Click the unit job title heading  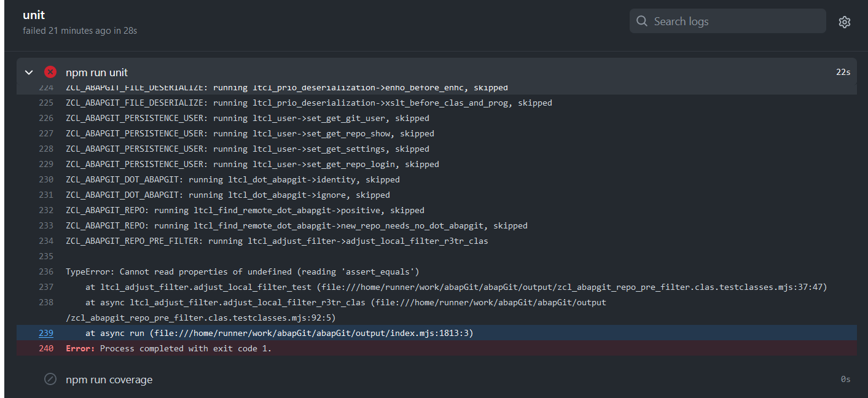34,15
